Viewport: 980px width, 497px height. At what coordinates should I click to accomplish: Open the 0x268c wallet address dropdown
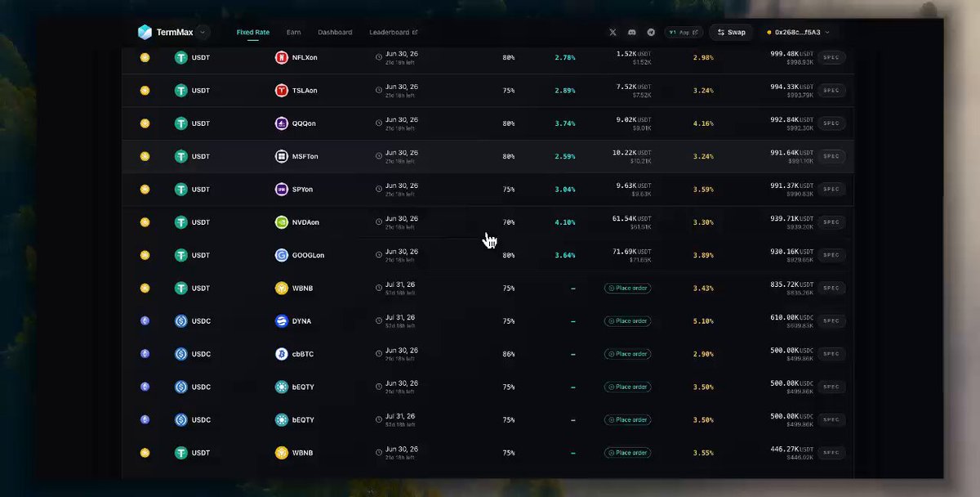click(798, 33)
